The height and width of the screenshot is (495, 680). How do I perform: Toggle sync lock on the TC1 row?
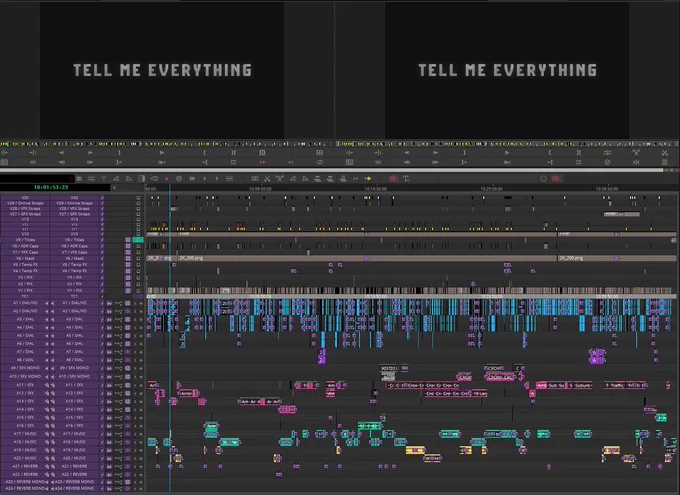click(x=102, y=296)
